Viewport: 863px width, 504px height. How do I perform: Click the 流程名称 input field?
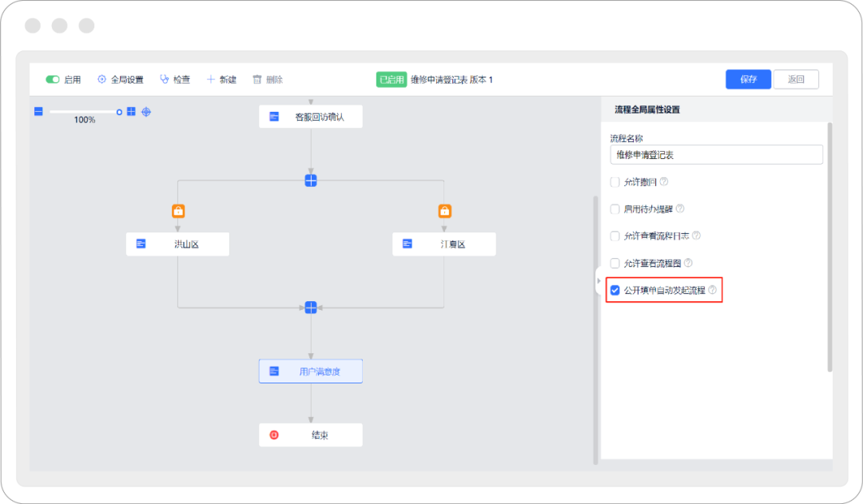point(716,155)
